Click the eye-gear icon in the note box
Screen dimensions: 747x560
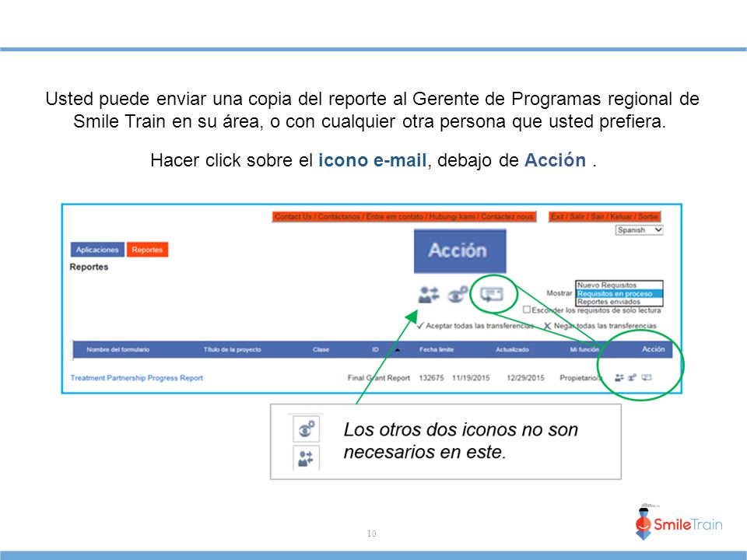306,429
